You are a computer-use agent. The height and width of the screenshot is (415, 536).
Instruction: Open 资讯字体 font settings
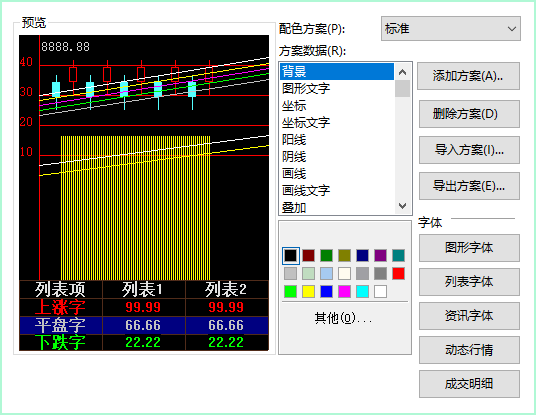point(469,316)
